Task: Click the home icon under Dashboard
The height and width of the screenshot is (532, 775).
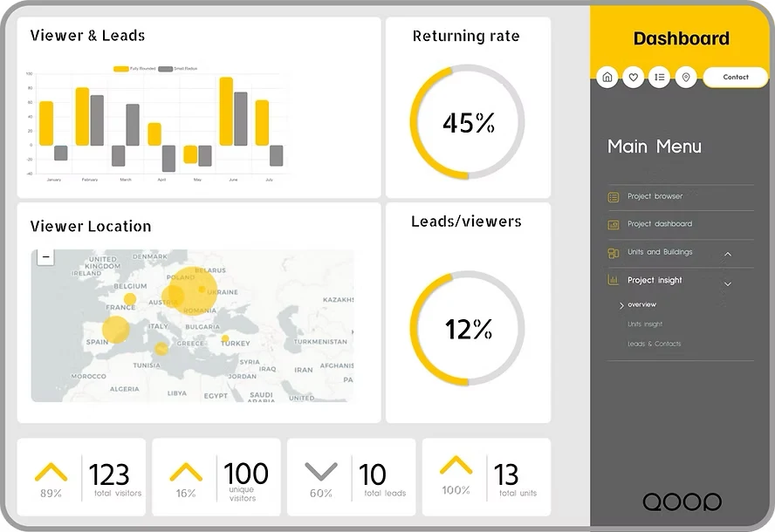Action: click(x=607, y=77)
